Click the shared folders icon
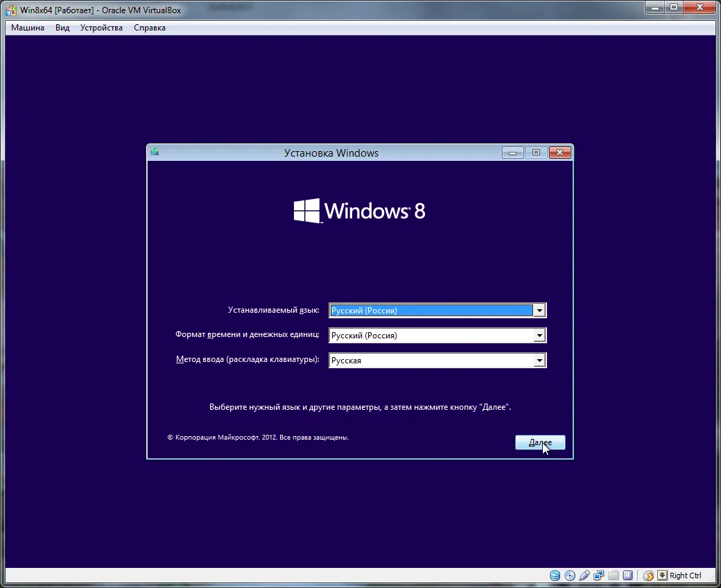The height and width of the screenshot is (588, 721). tap(614, 575)
